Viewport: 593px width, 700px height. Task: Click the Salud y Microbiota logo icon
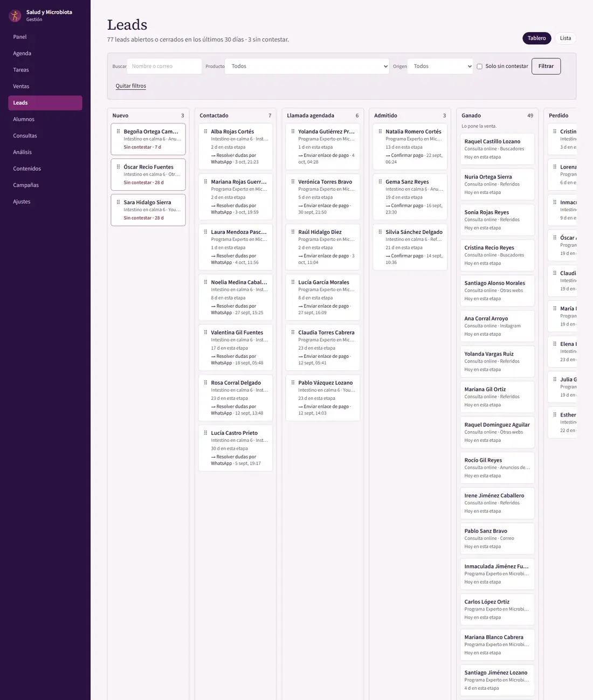tap(15, 16)
